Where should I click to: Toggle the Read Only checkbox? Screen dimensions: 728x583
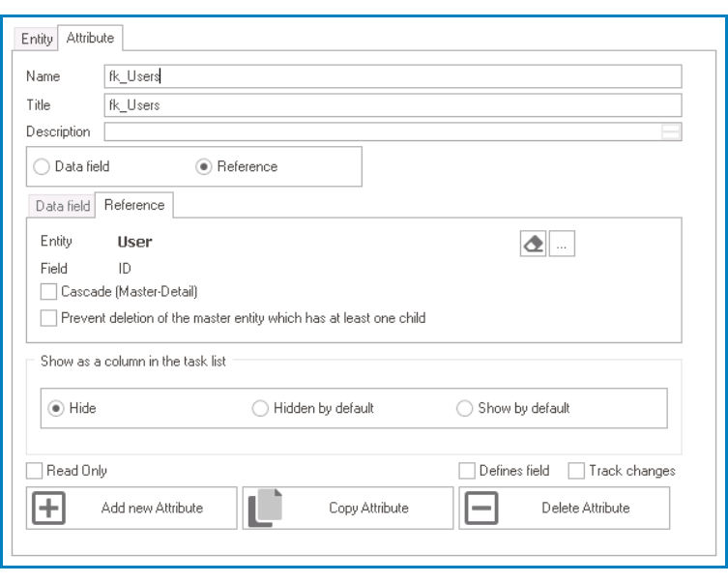34,471
